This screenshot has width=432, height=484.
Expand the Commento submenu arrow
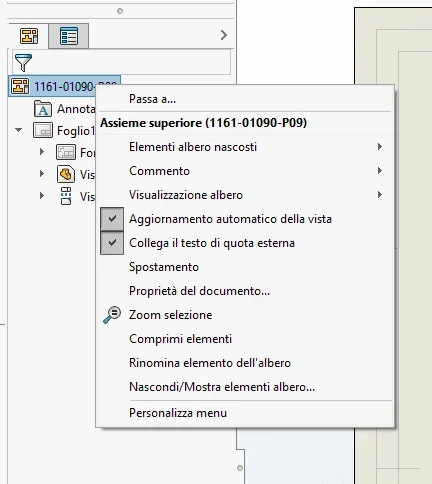(380, 171)
